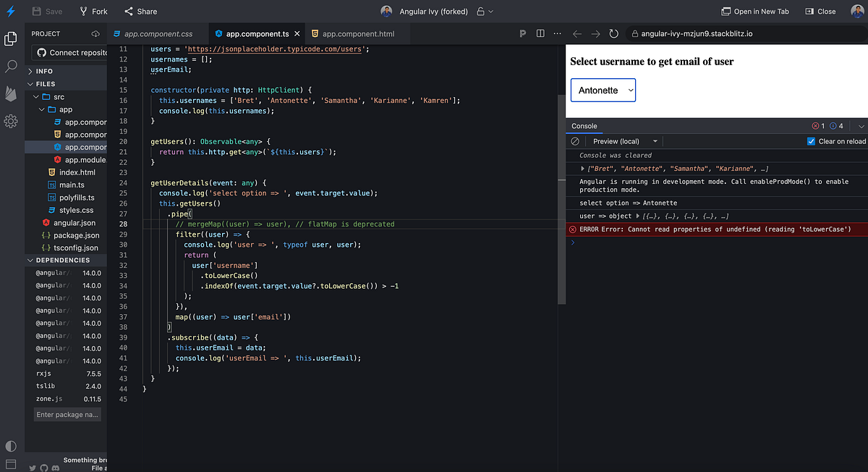The width and height of the screenshot is (868, 472).
Task: Clear the console with the ban icon
Action: pos(575,141)
